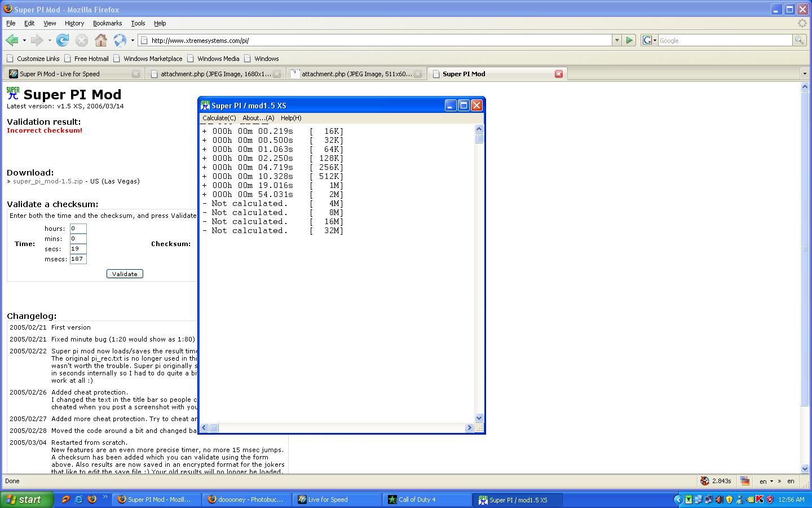
Task: Open the Google search engine selector
Action: pyautogui.click(x=650, y=40)
